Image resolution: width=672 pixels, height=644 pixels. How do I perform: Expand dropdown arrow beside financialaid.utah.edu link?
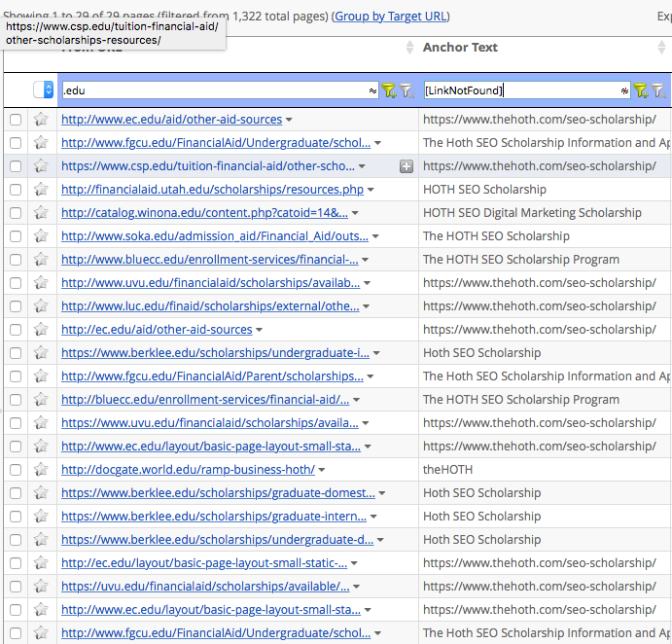(371, 190)
